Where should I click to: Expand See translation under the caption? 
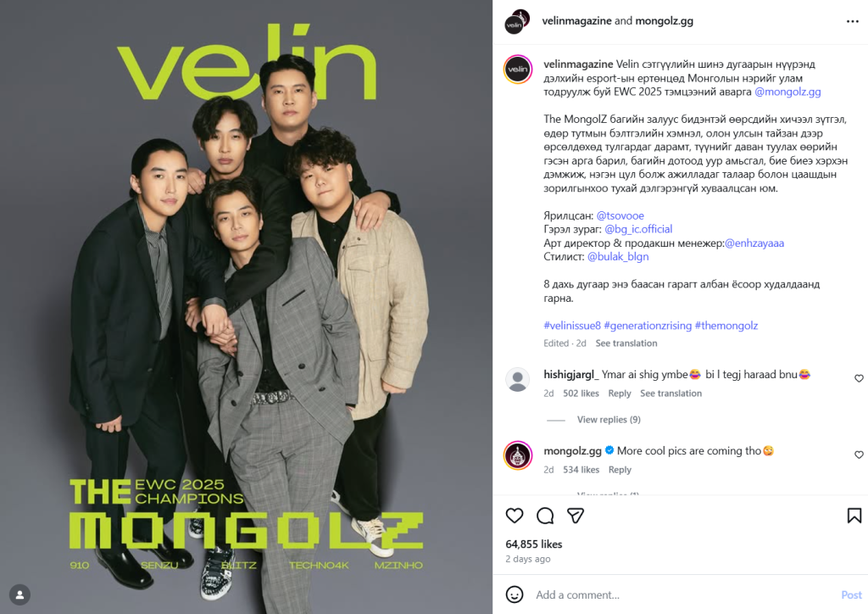[626, 343]
